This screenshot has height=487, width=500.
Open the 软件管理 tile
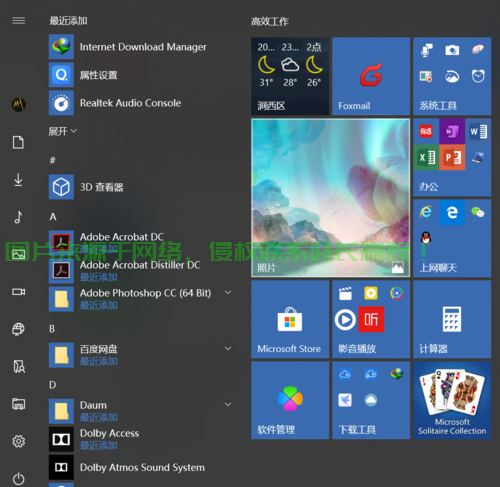tap(290, 400)
